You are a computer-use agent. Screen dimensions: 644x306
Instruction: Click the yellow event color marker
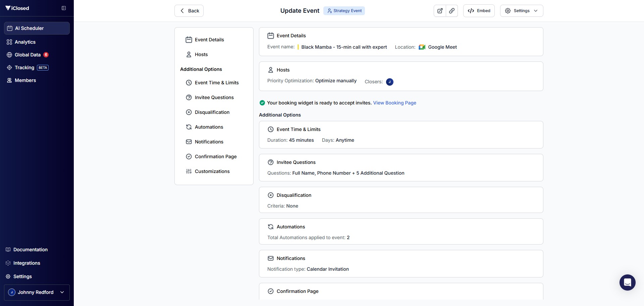click(x=298, y=47)
